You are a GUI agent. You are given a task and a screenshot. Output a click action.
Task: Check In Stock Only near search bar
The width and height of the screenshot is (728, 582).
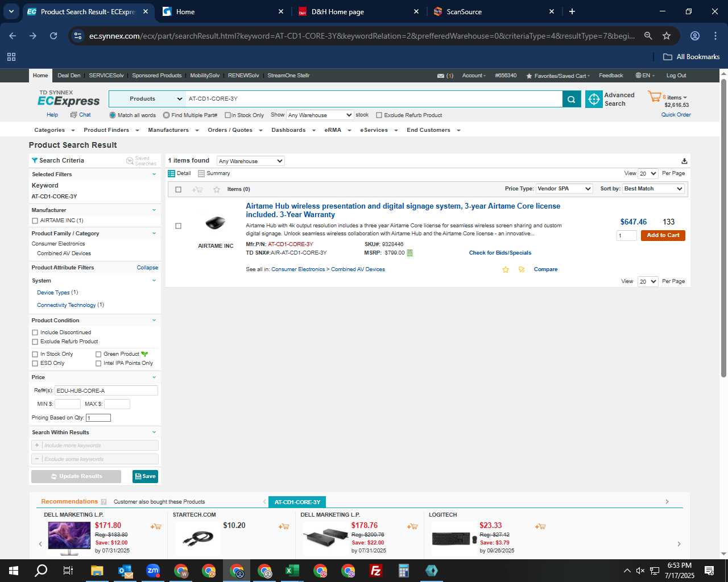click(227, 115)
